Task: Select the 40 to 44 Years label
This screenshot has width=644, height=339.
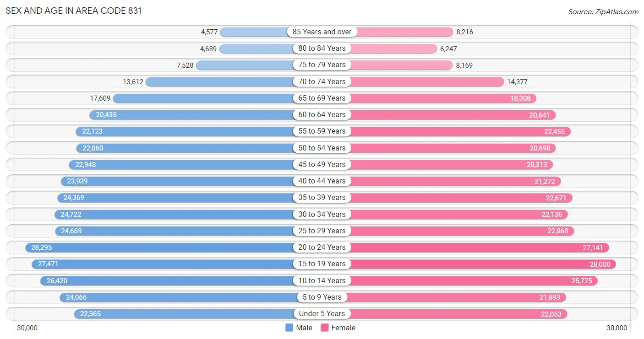Action: tap(322, 181)
